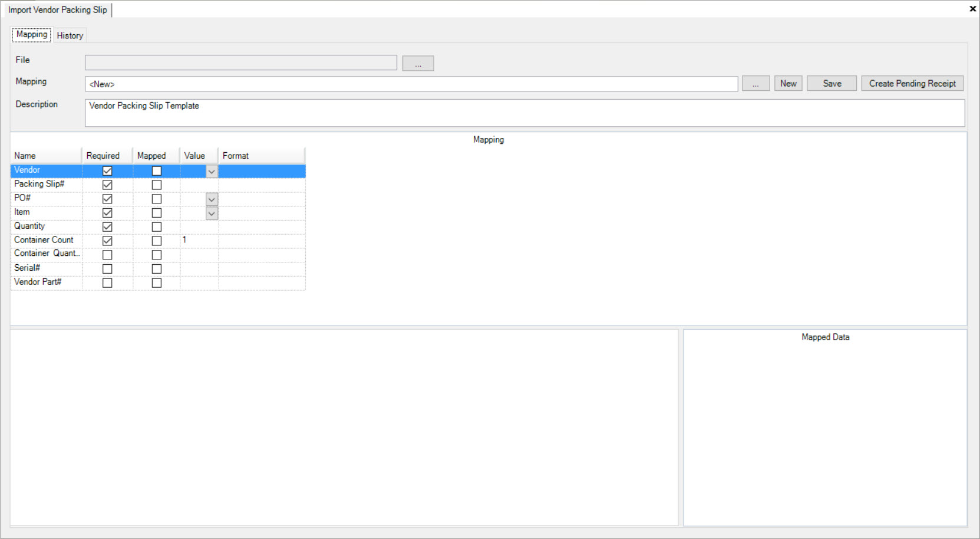Click the Format column header
Viewport: 980px width, 539px height.
pyautogui.click(x=262, y=156)
